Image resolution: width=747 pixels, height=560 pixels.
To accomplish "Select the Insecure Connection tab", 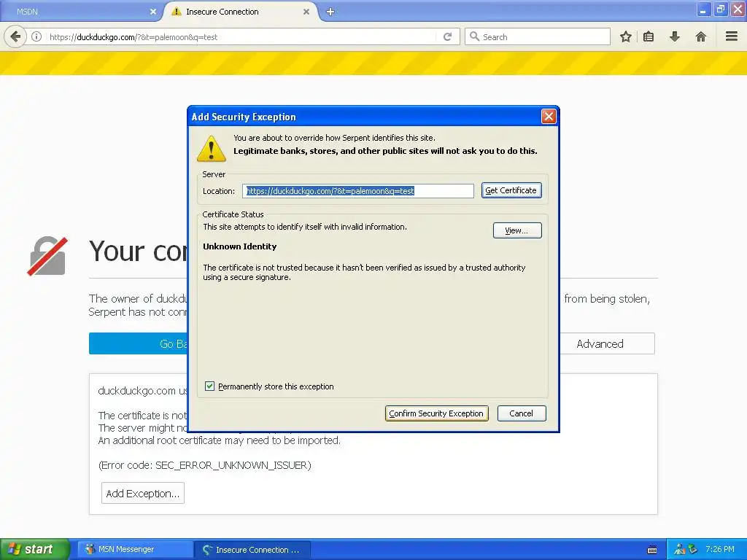I will [241, 12].
